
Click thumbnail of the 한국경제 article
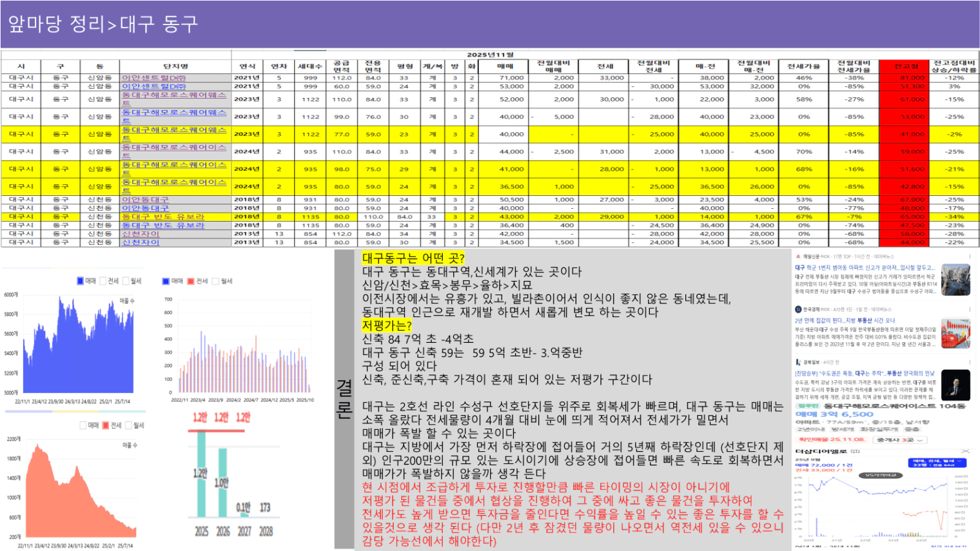(x=955, y=333)
